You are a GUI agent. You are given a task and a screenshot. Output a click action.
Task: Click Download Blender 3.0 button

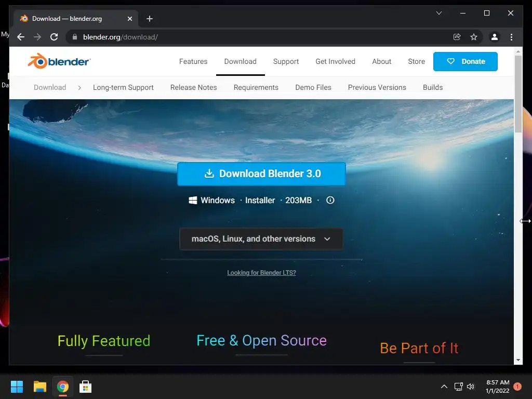[261, 174]
